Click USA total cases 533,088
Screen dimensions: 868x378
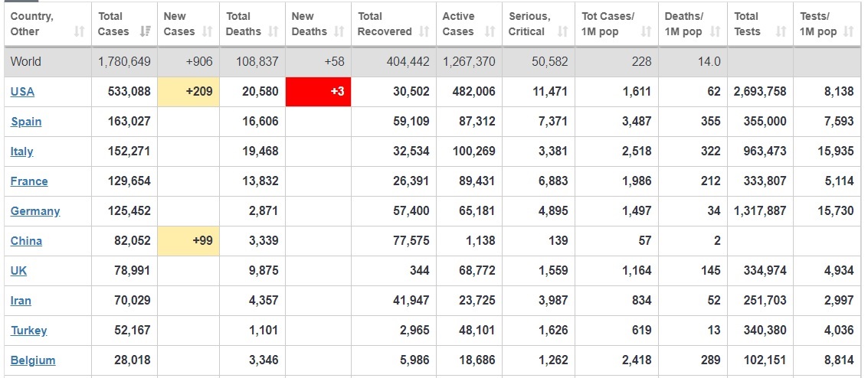click(129, 91)
